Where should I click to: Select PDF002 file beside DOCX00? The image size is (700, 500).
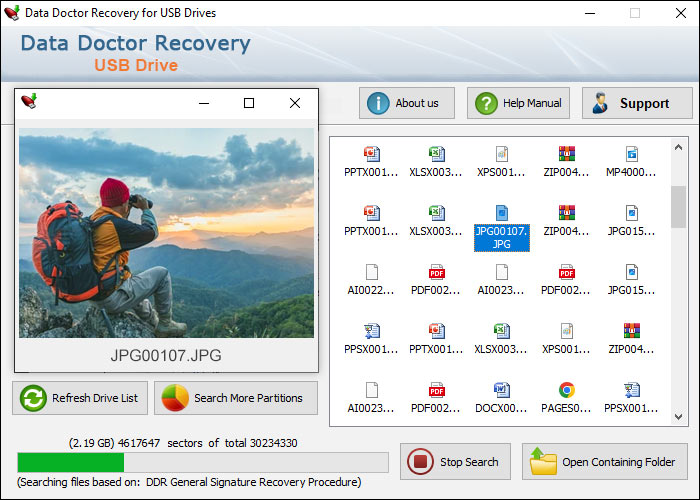coord(436,397)
